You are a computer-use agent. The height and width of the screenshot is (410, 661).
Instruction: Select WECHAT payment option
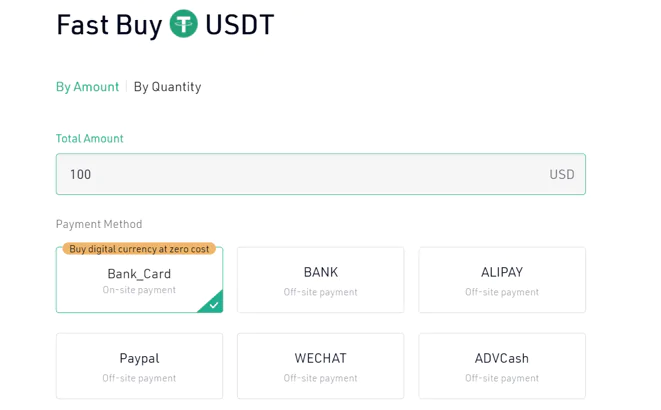point(320,366)
